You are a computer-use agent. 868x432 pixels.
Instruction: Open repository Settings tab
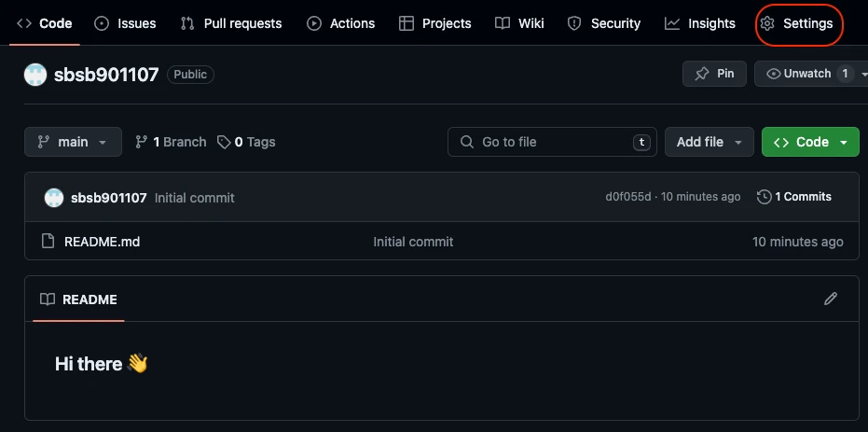(796, 23)
